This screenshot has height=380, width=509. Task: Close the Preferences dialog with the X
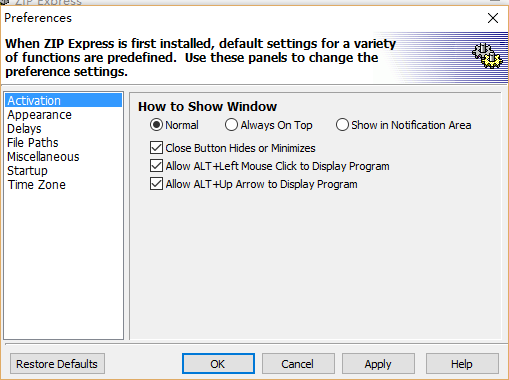(493, 18)
